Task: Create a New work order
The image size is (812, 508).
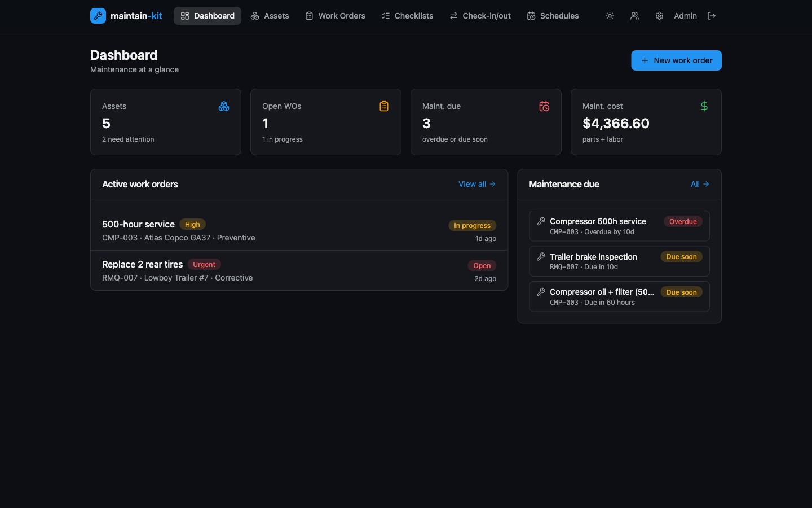Action: (676, 60)
